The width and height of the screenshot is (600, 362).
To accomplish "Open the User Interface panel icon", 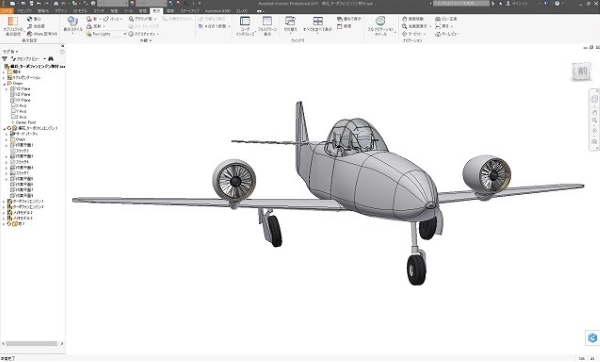I will click(x=245, y=21).
